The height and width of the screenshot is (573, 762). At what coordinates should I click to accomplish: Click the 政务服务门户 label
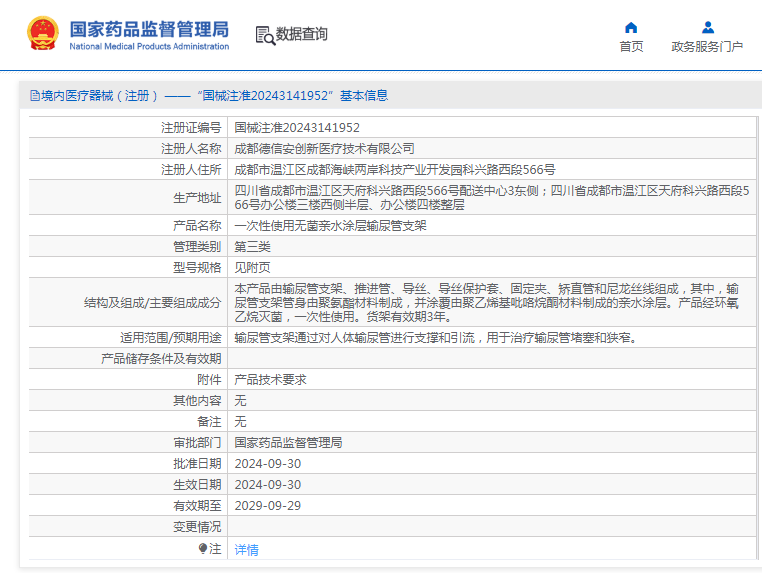click(707, 47)
